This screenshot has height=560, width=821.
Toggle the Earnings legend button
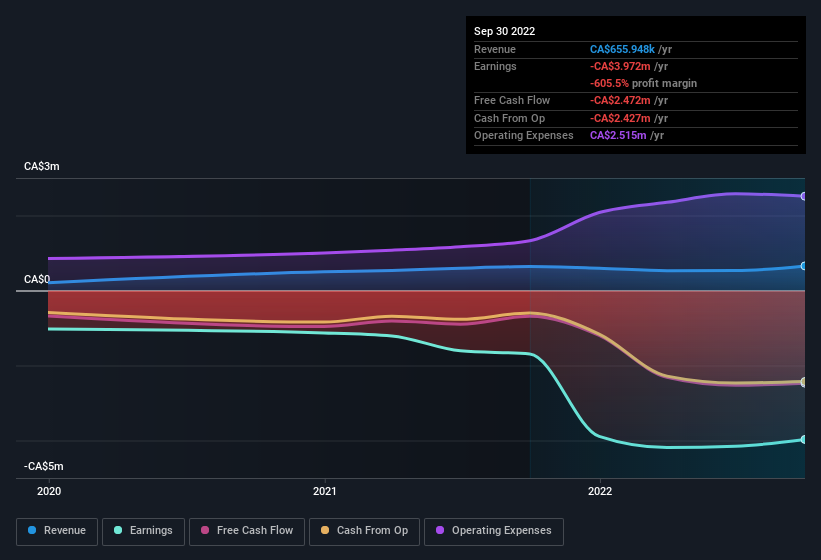143,531
